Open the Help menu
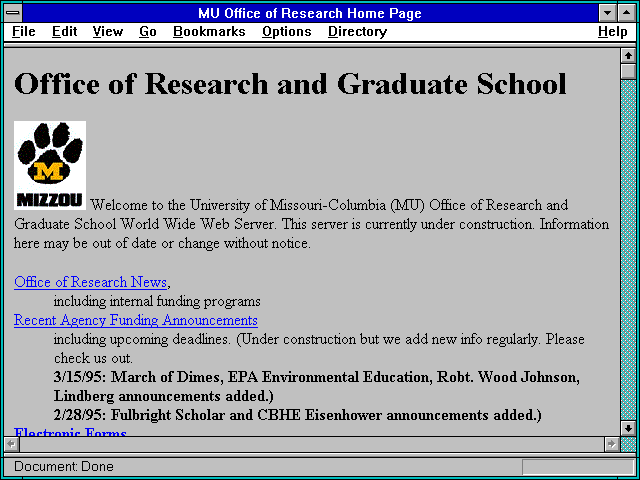The height and width of the screenshot is (480, 640). coord(613,32)
